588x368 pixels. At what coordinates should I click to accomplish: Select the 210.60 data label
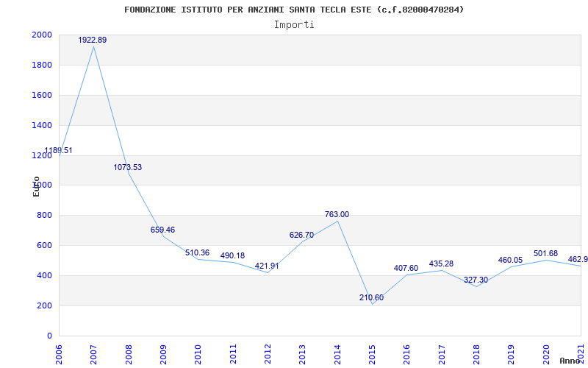[371, 298]
